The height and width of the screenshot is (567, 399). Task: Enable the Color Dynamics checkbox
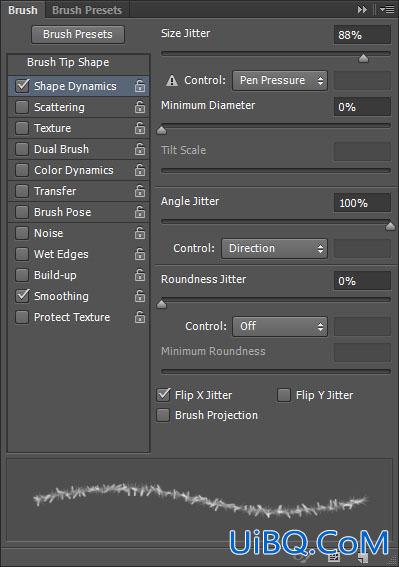tap(22, 170)
